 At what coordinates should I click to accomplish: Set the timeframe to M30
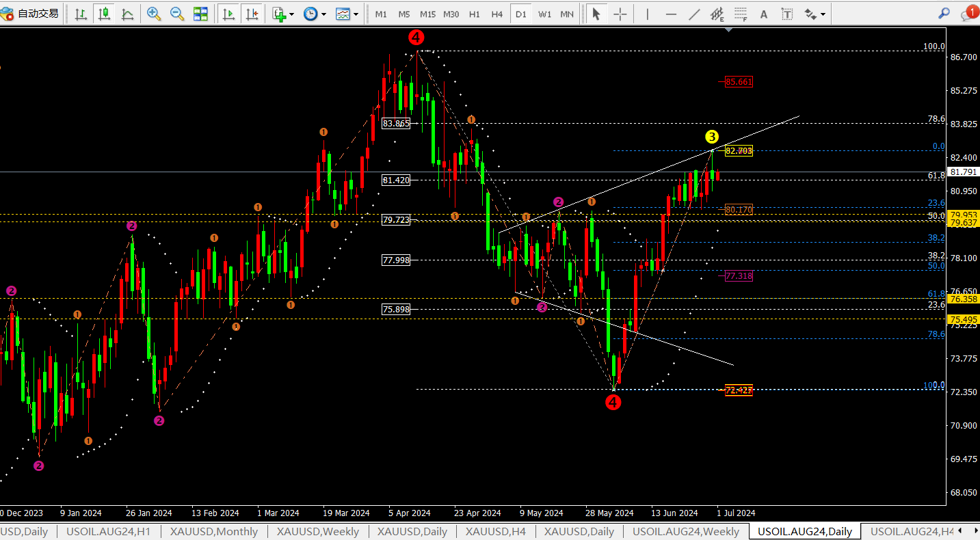[451, 14]
